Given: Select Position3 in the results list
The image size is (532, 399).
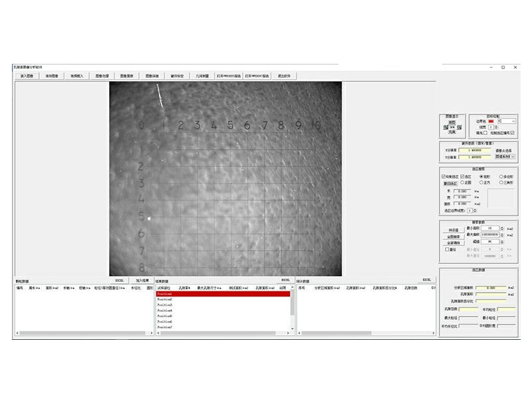Looking at the screenshot, I should tap(165, 305).
